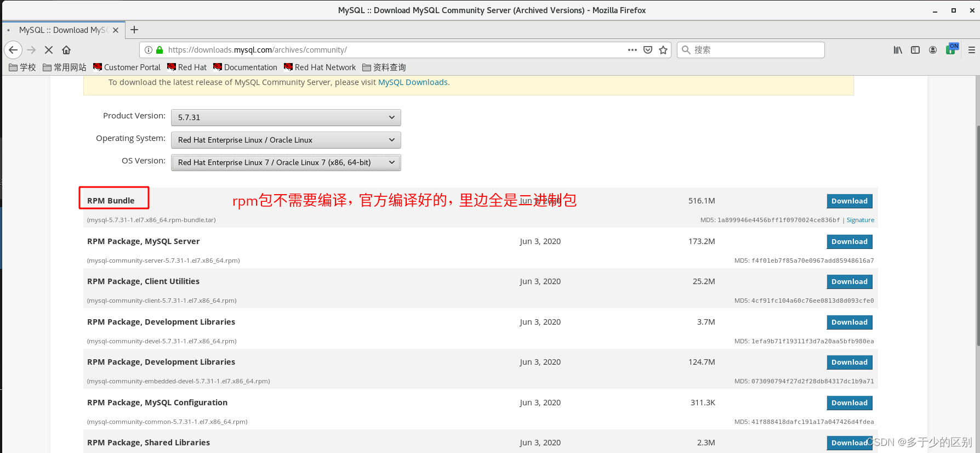This screenshot has width=980, height=453.
Task: Click the forward navigation arrow
Action: click(31, 50)
